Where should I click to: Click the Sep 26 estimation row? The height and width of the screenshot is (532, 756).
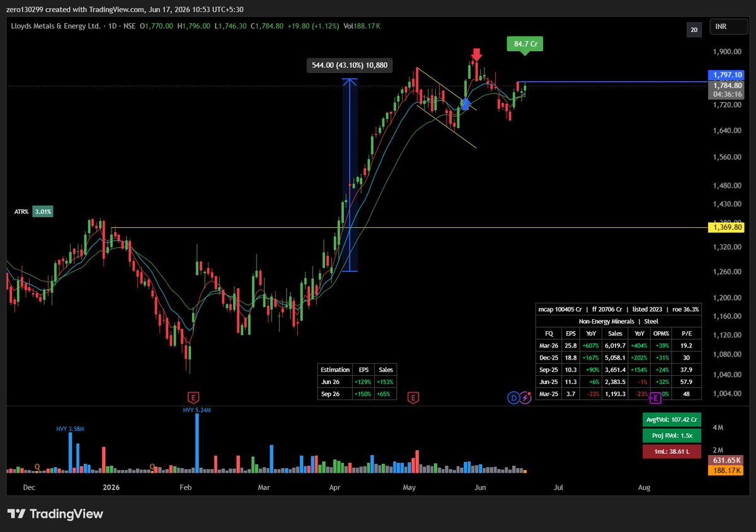(x=357, y=394)
